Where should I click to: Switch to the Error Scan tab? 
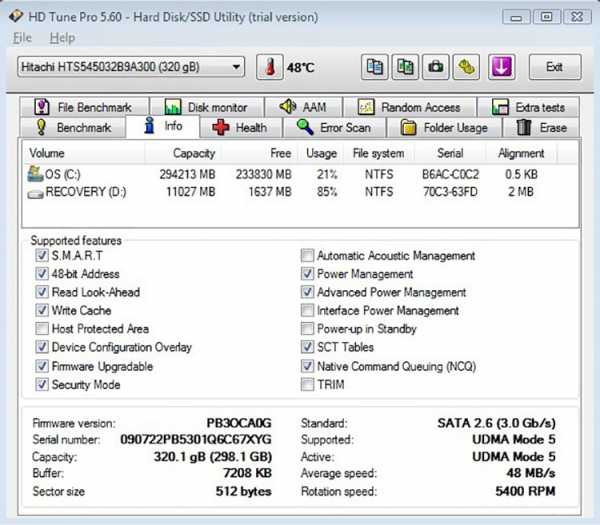(334, 127)
